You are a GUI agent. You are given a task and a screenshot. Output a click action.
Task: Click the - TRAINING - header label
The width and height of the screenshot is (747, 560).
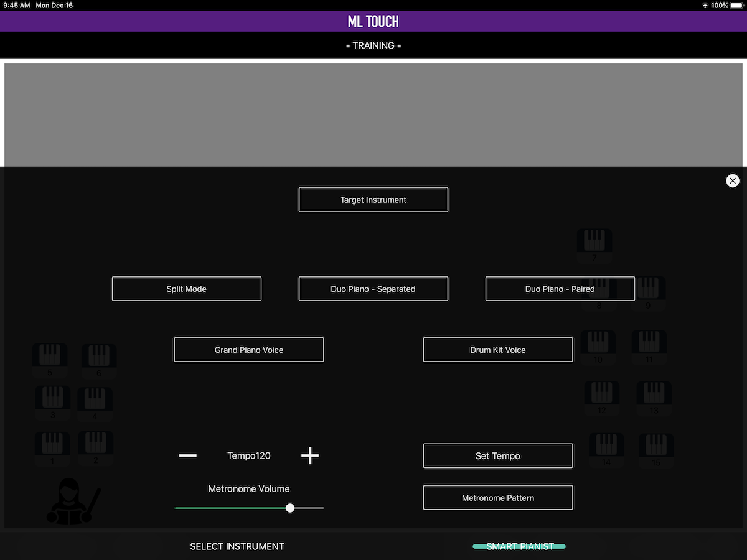374,45
